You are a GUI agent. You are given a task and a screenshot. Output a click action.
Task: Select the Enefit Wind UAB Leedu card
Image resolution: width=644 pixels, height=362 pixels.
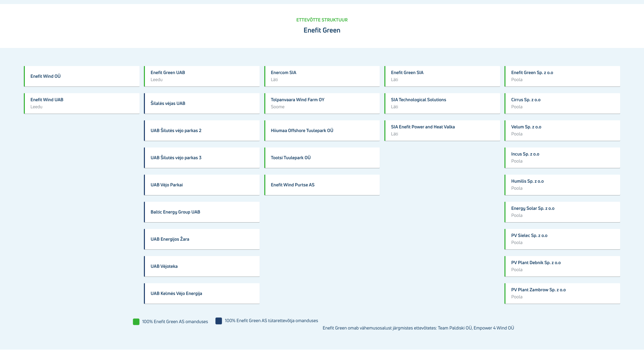(x=82, y=104)
